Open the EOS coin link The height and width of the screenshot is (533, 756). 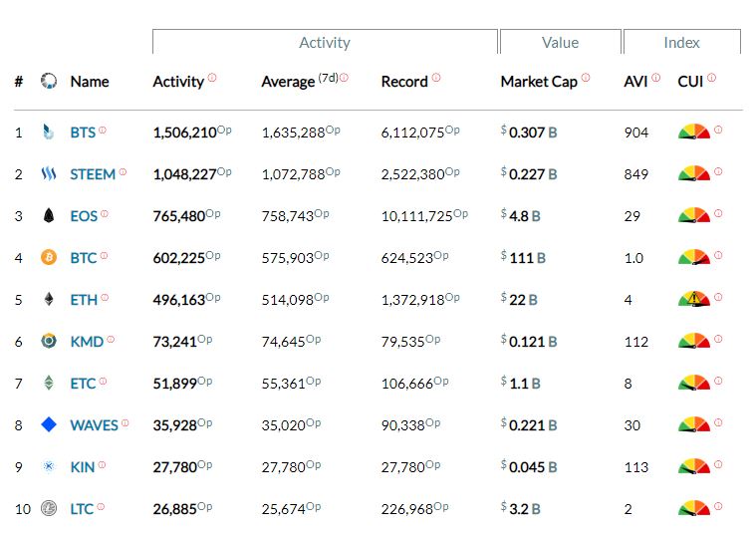(x=84, y=216)
